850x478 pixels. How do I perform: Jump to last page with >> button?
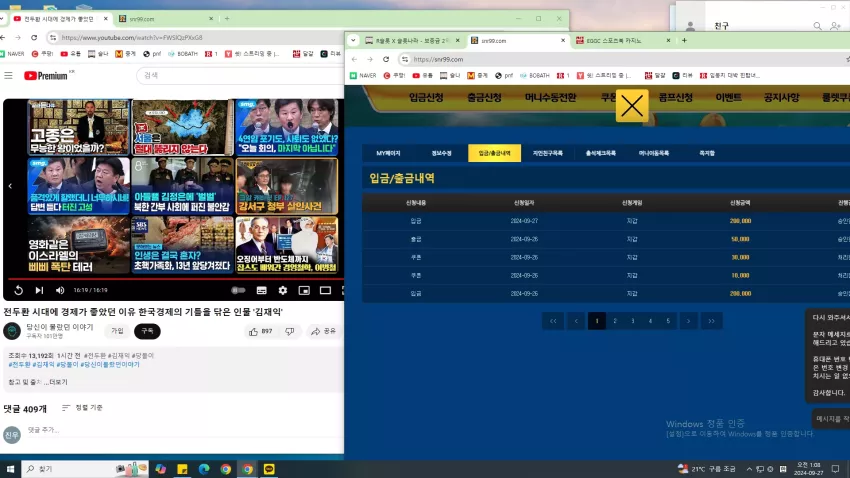tap(711, 321)
